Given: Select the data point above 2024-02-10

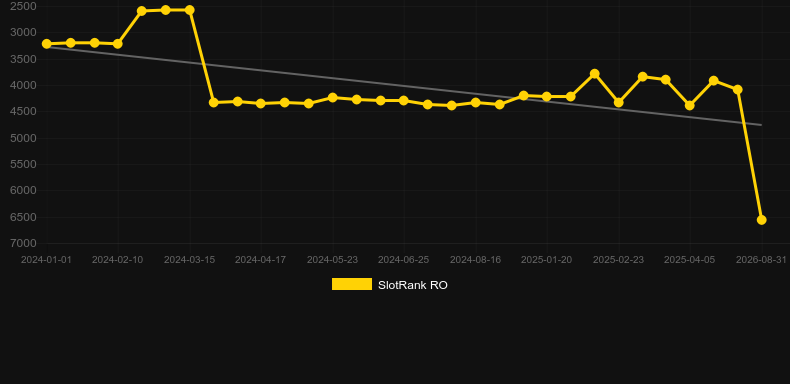Looking at the screenshot, I should (x=117, y=44).
